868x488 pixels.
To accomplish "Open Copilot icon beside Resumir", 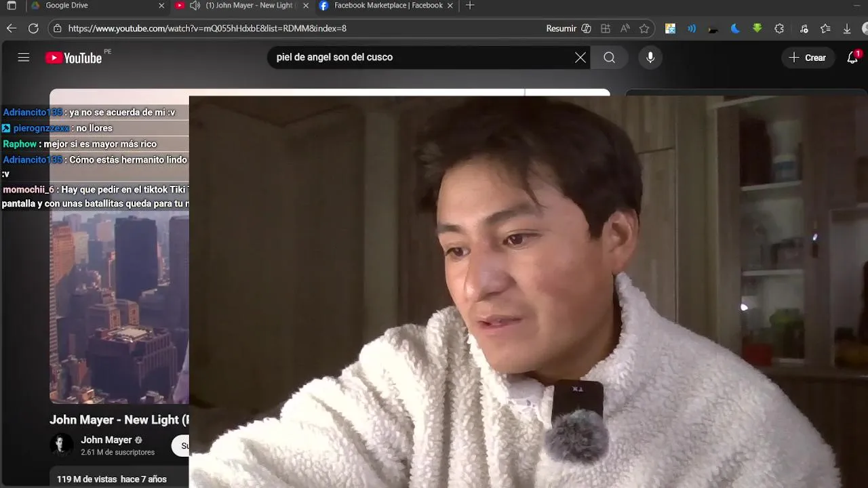I will (x=587, y=28).
